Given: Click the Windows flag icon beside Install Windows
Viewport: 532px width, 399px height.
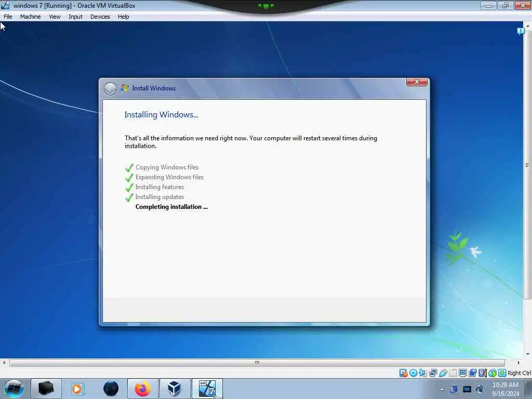Looking at the screenshot, I should click(125, 88).
